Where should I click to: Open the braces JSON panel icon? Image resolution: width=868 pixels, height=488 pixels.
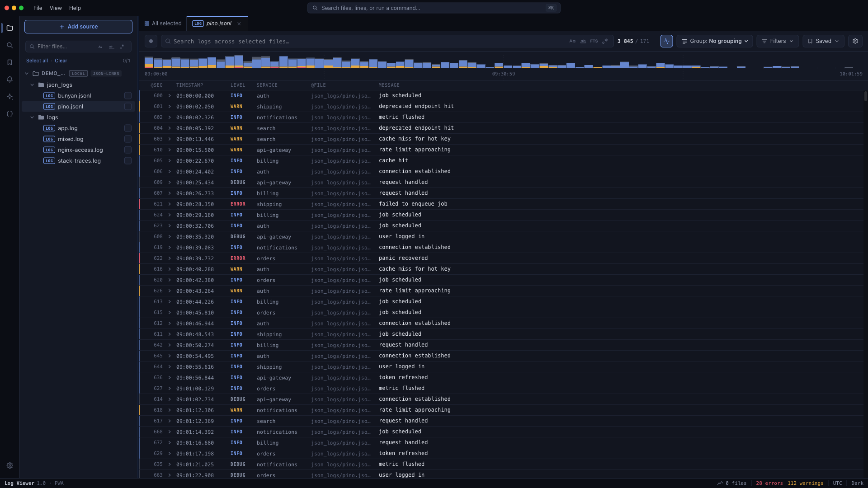point(9,114)
